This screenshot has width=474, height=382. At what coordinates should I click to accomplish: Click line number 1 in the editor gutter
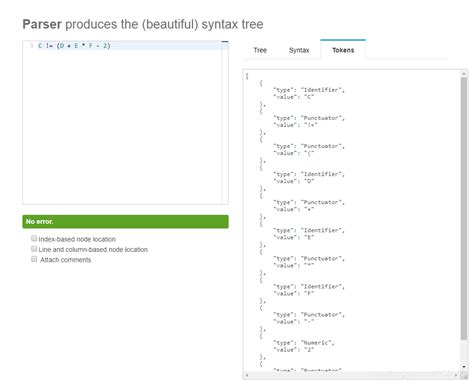tap(32, 46)
